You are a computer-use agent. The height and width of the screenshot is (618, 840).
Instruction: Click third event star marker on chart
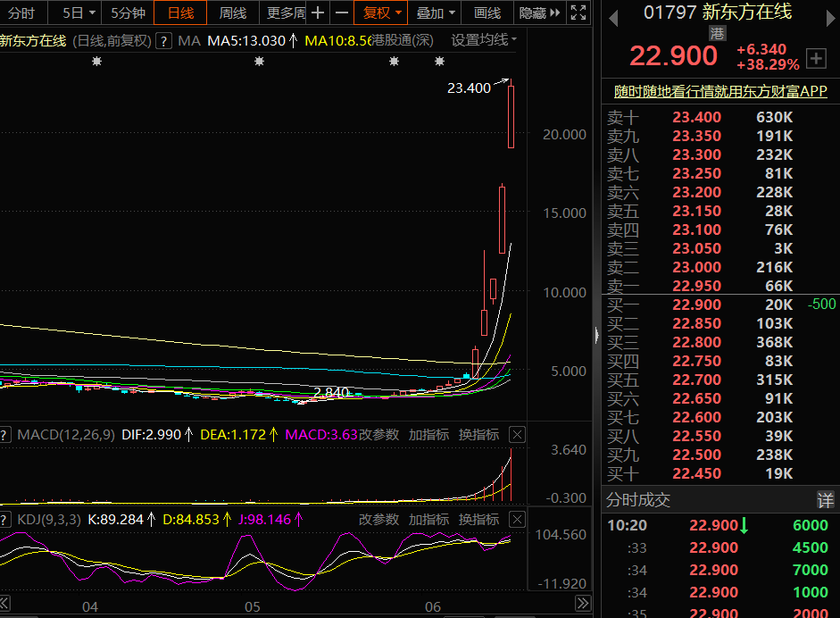coord(395,62)
